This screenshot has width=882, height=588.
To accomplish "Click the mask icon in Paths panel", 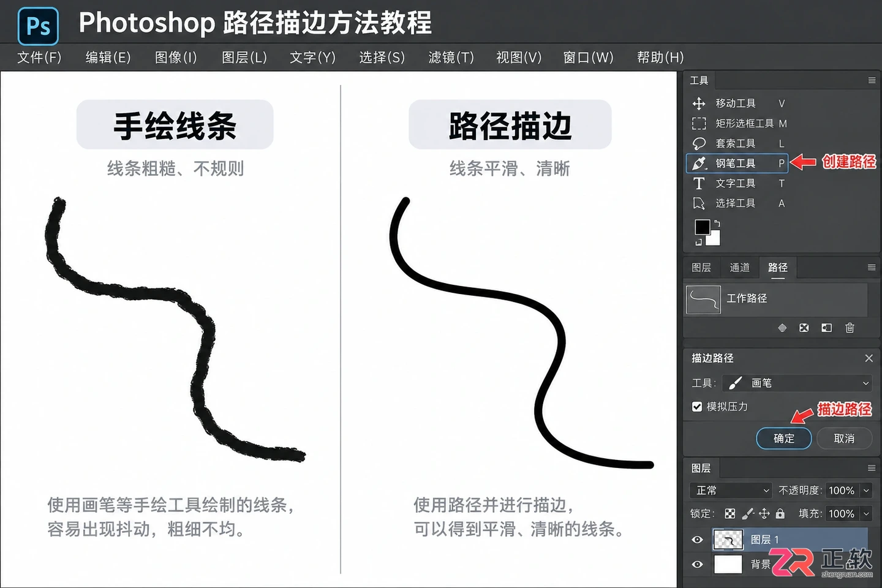I will (826, 328).
